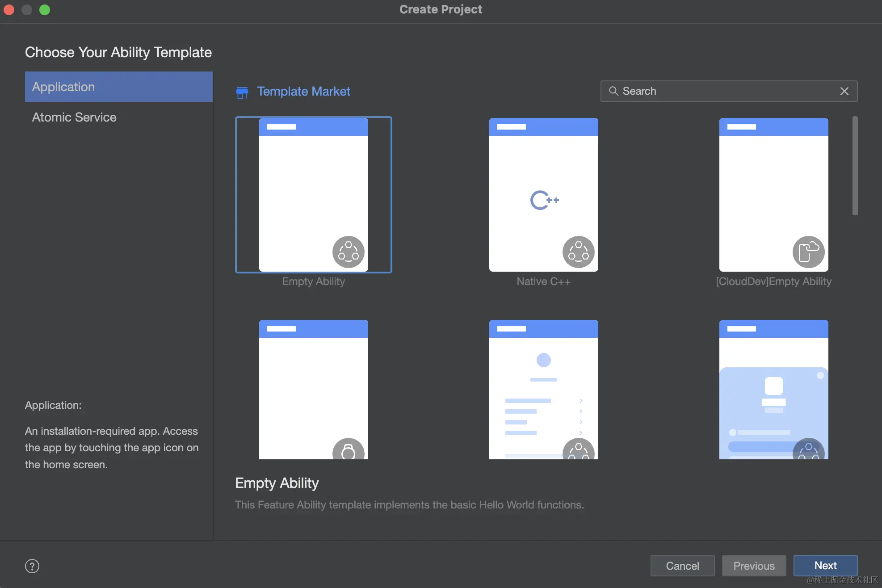882x588 pixels.
Task: Click the Cancel button
Action: point(682,566)
